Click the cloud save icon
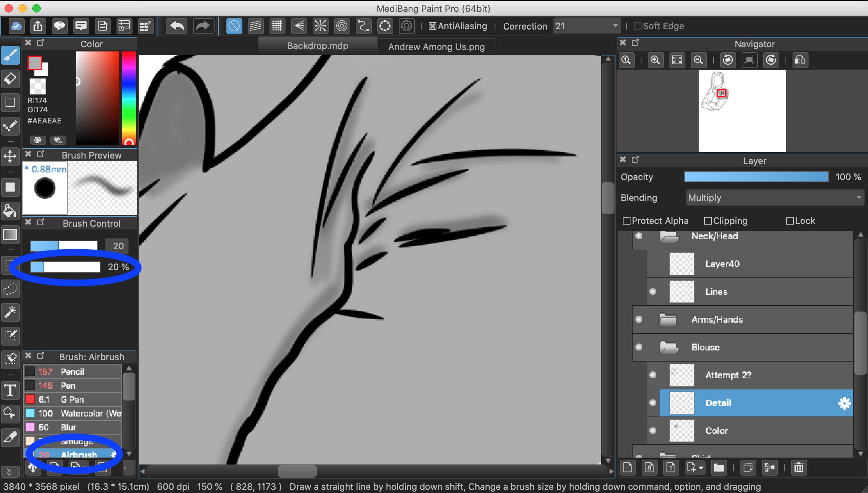This screenshot has width=868, height=493. pyautogui.click(x=16, y=26)
